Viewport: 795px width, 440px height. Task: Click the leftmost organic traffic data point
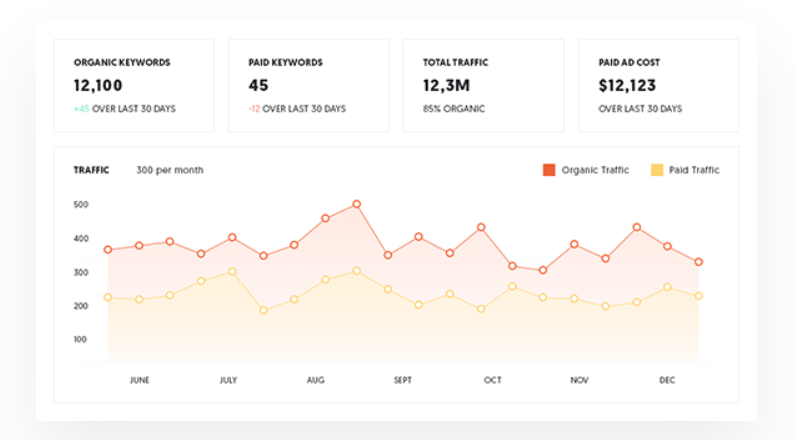coord(108,250)
